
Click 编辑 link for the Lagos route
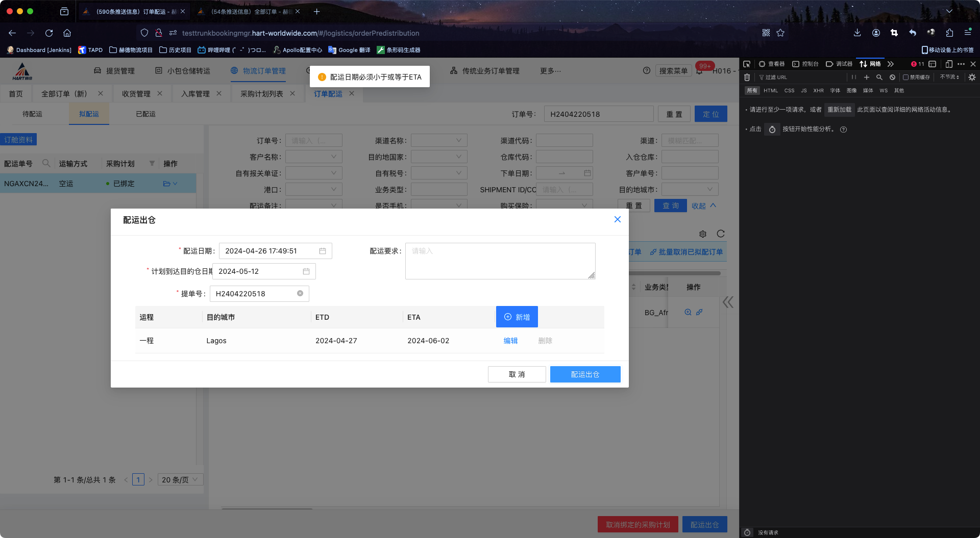510,341
